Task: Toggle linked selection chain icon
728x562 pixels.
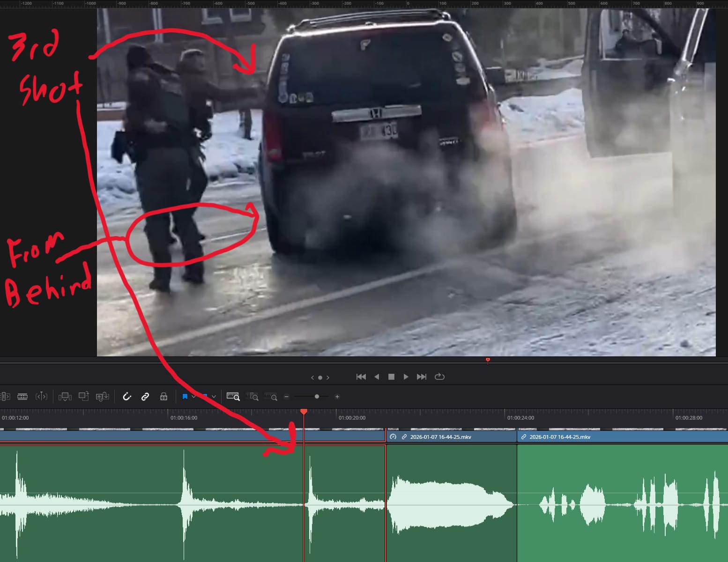Action: pos(145,397)
